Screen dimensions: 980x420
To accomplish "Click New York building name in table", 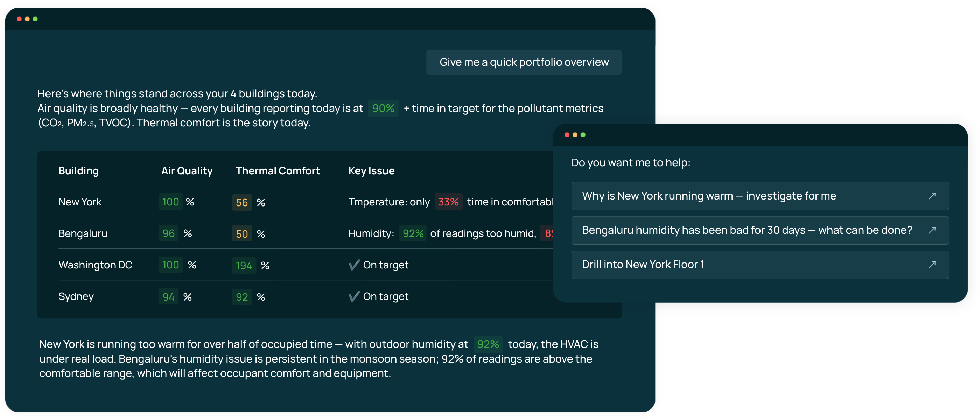I will point(80,202).
